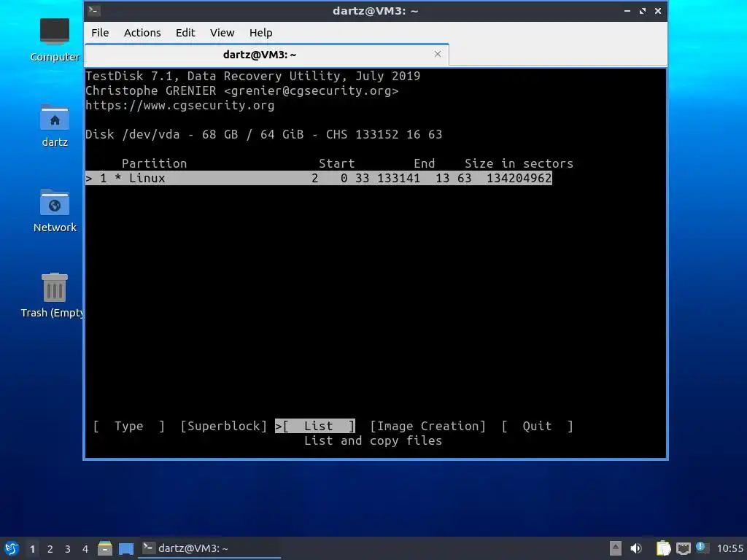747x560 pixels.
Task: Click the 'Partition' column header
Action: coord(155,164)
